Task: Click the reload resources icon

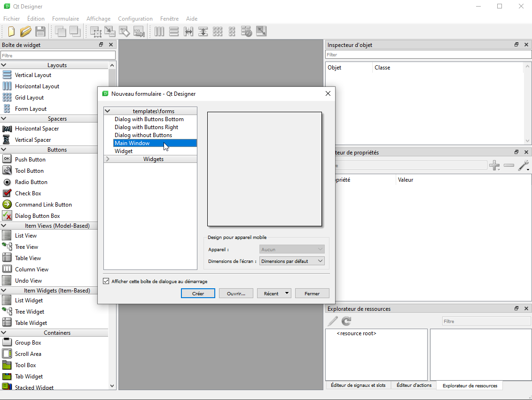Action: pos(346,321)
